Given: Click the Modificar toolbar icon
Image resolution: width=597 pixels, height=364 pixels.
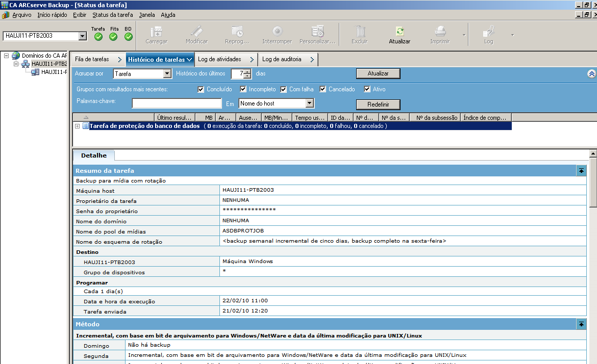Looking at the screenshot, I should [x=196, y=32].
